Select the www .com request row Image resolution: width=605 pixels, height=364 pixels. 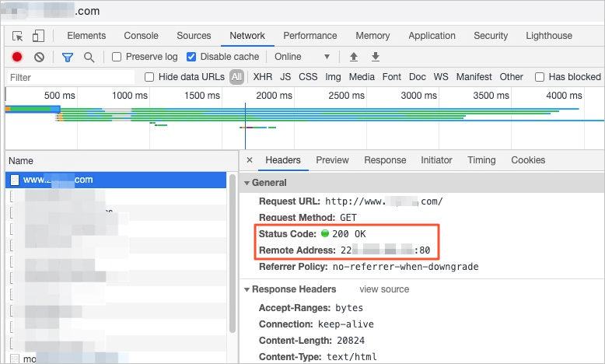[116, 180]
